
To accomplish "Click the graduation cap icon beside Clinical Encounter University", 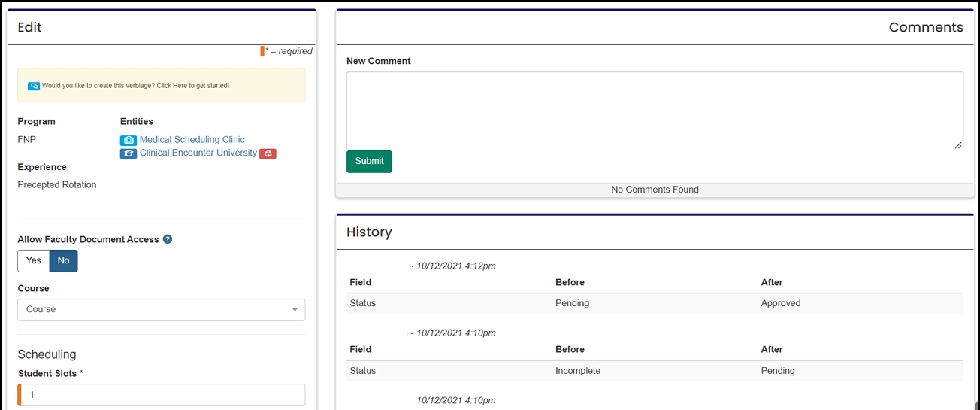I will 129,153.
